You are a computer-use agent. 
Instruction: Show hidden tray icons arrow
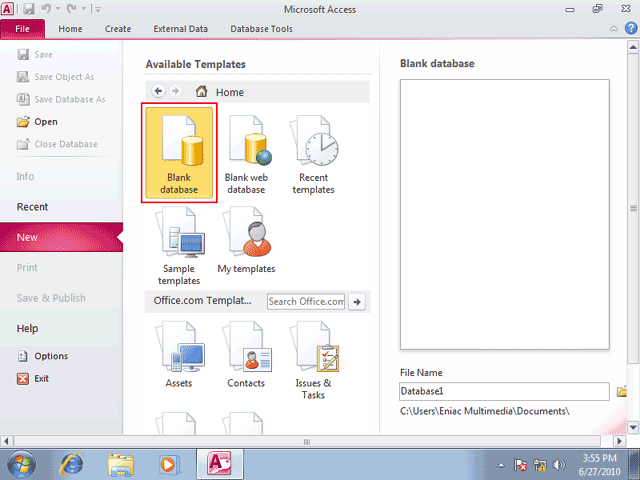[501, 465]
